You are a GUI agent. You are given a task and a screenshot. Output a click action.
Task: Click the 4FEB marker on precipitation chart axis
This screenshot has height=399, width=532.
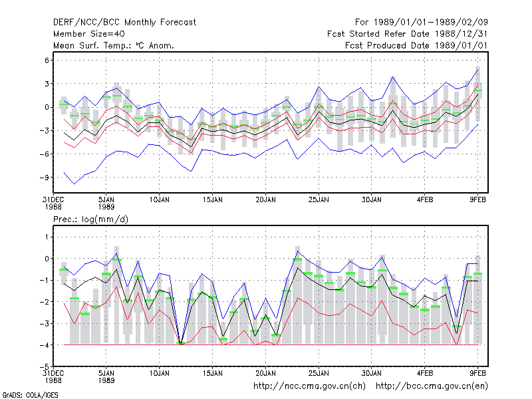(x=425, y=373)
